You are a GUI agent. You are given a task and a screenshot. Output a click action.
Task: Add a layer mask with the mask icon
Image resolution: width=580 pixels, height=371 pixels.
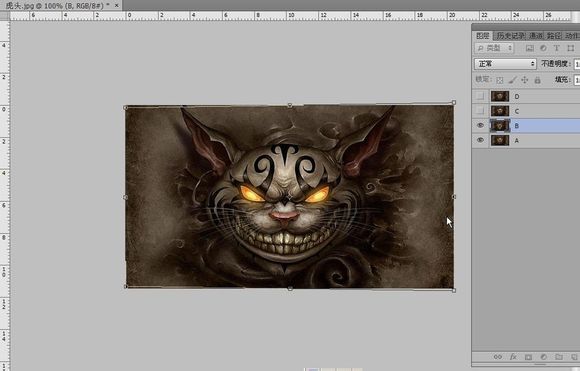pyautogui.click(x=528, y=357)
